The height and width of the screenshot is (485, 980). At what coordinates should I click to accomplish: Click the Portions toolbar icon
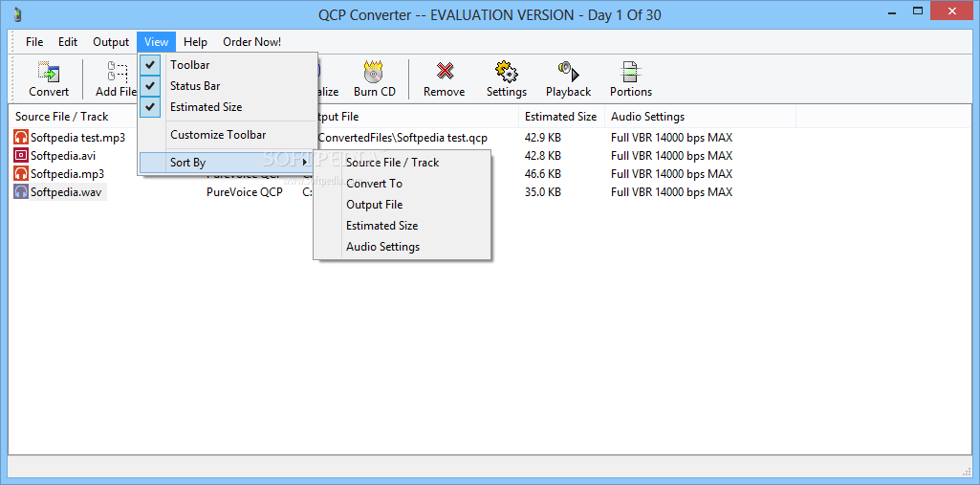click(x=631, y=72)
